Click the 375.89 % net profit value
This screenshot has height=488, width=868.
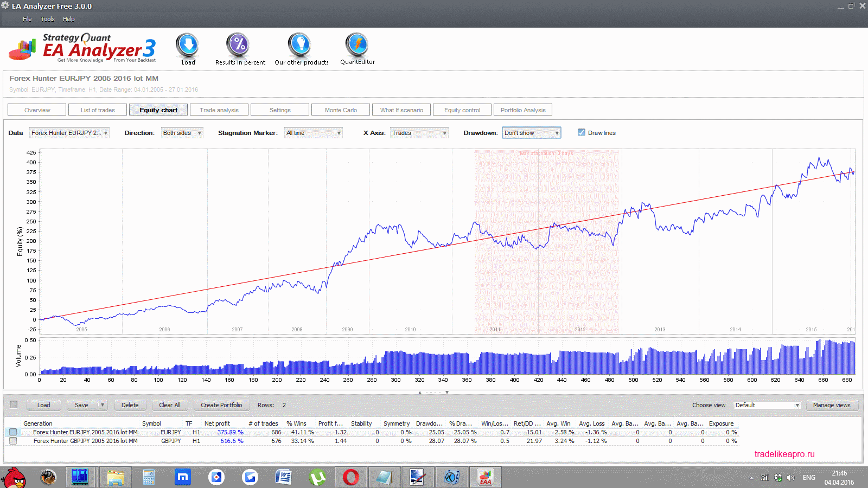pos(231,432)
